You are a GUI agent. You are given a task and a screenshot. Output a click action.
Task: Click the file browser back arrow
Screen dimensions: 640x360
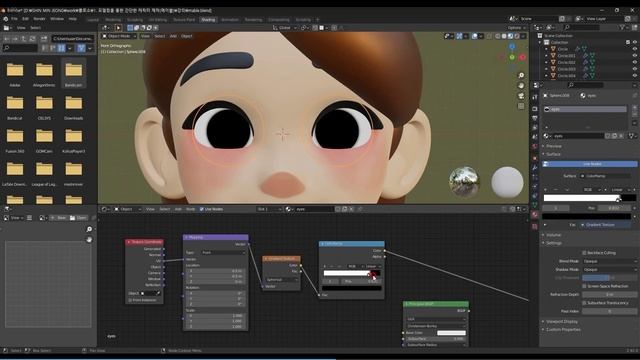7,39
